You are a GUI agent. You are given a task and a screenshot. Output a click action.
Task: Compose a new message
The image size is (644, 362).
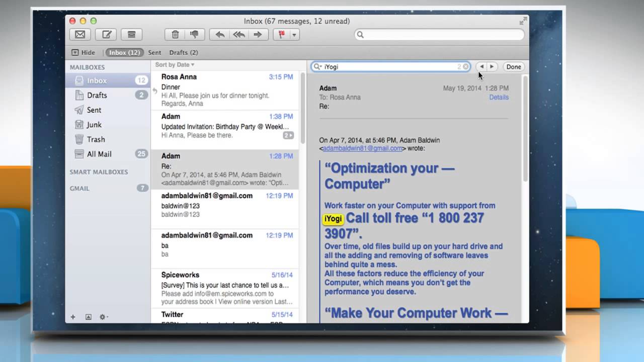tap(107, 34)
